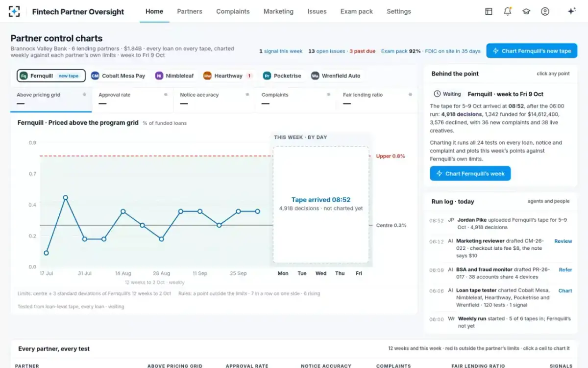Select the Hearthway partner chip

pyautogui.click(x=228, y=76)
